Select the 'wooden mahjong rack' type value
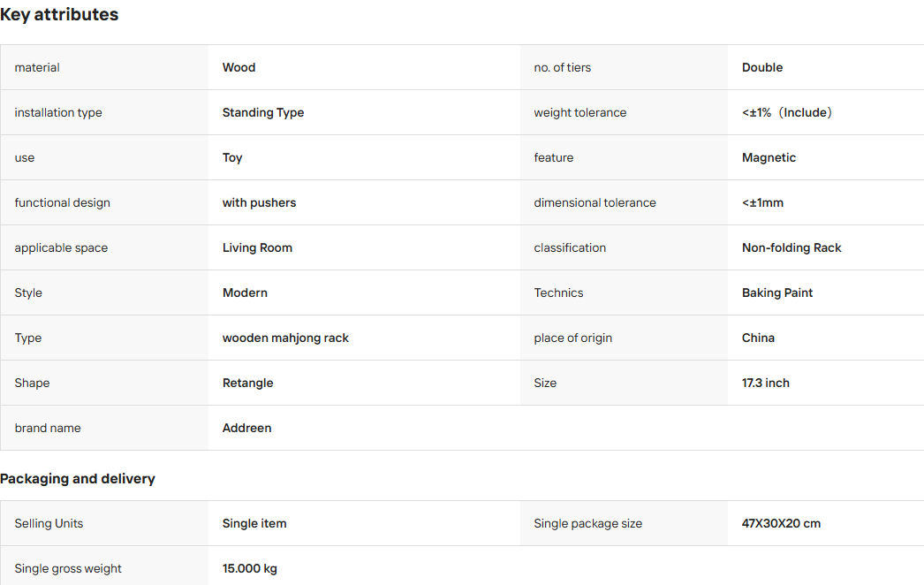This screenshot has width=924, height=585. click(x=285, y=338)
